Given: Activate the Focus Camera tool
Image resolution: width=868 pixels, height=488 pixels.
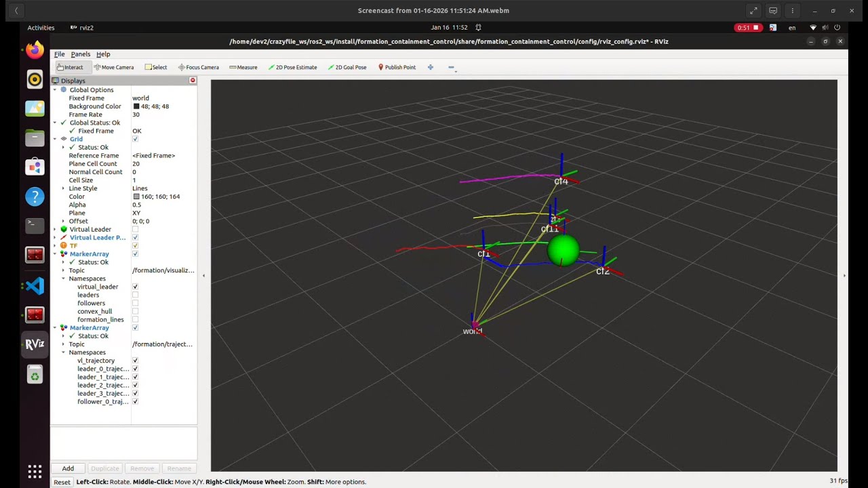Looking at the screenshot, I should 198,67.
